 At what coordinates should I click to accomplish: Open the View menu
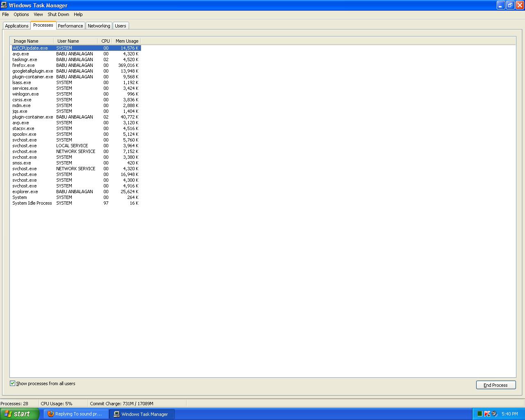[x=38, y=14]
